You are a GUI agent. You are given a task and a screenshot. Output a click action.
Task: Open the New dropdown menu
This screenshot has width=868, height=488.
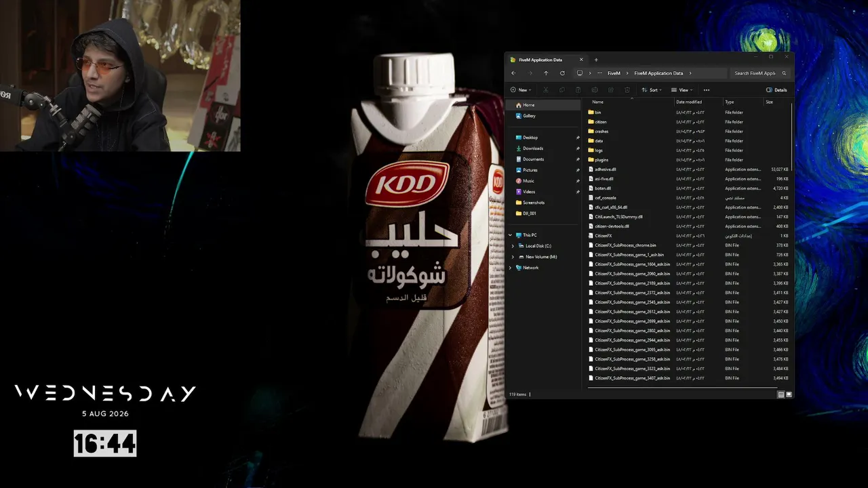[521, 90]
